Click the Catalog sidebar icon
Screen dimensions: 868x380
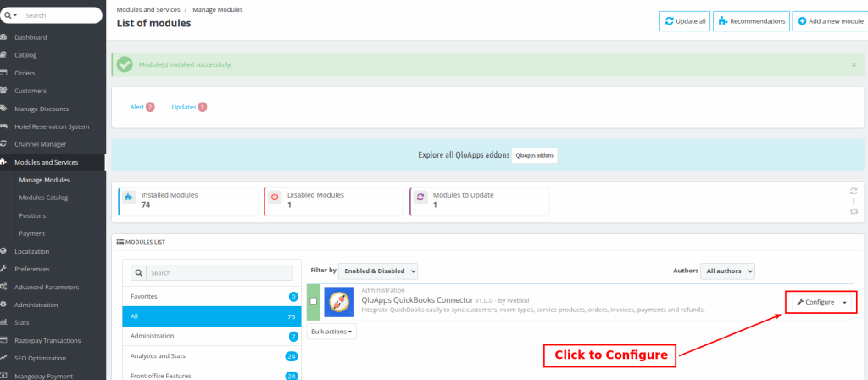pyautogui.click(x=3, y=55)
